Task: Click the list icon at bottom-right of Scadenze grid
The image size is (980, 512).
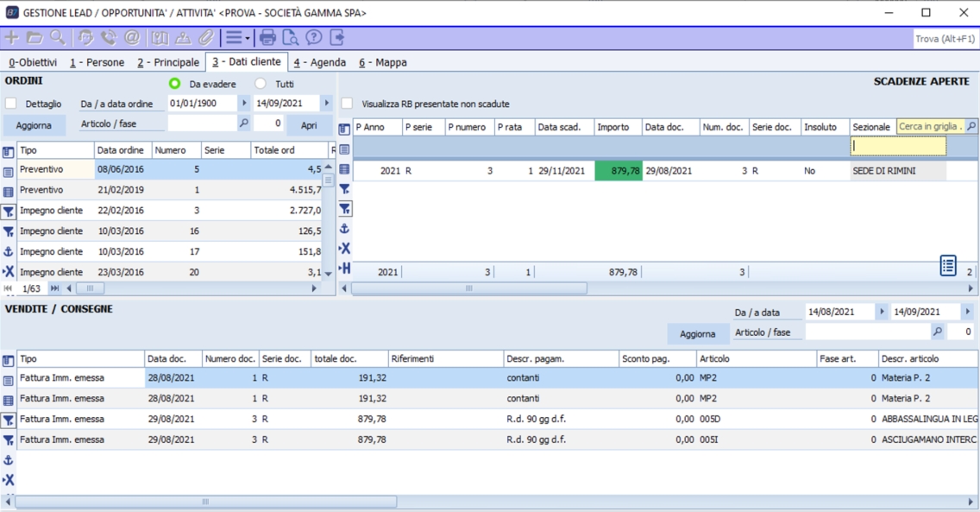Action: [948, 266]
